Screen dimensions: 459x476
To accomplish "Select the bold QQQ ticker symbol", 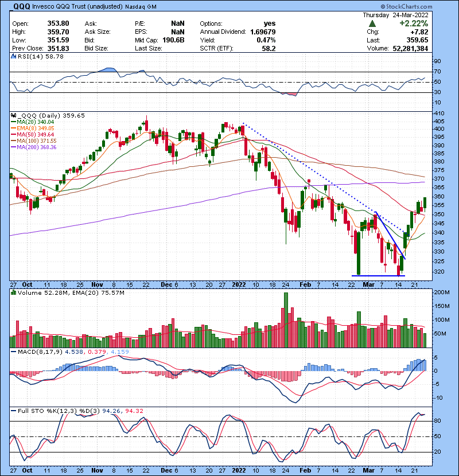I will click(x=22, y=6).
